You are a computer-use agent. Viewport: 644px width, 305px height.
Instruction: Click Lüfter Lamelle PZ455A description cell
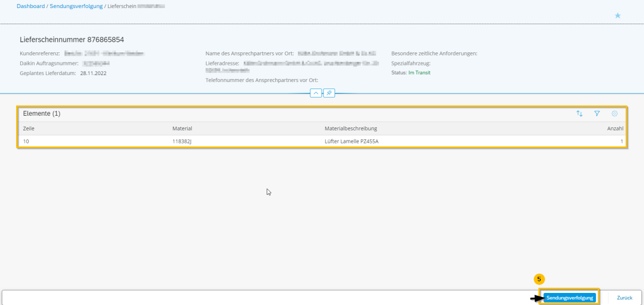pyautogui.click(x=351, y=141)
